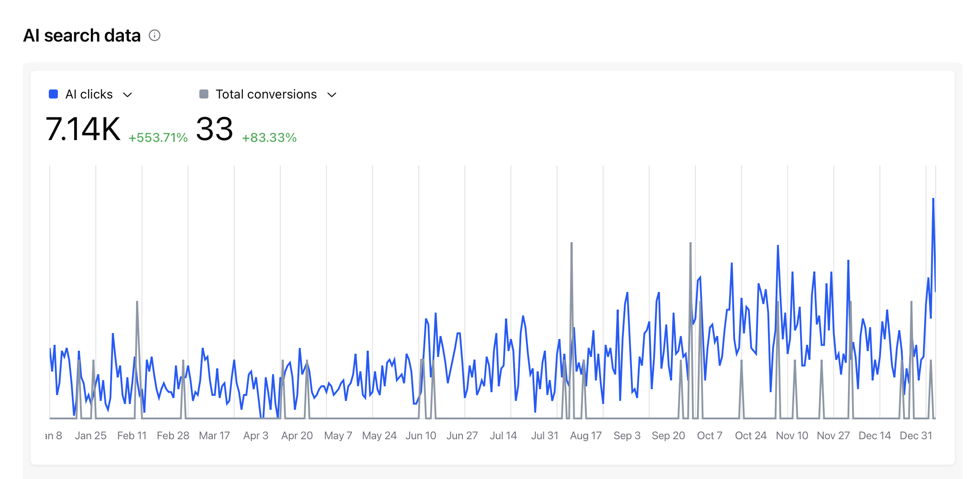Click the Jan 25 axis label

click(90, 436)
